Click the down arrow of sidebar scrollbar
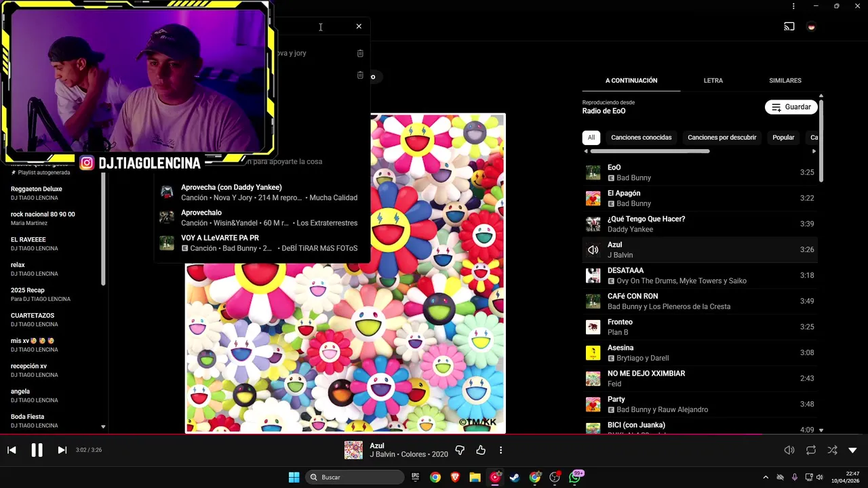 point(103,427)
